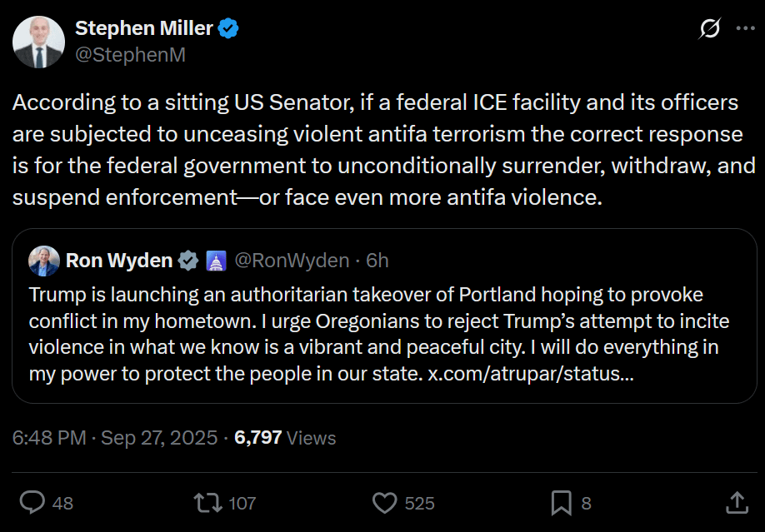Click the government building affiliation badge
765x532 pixels.
click(215, 261)
